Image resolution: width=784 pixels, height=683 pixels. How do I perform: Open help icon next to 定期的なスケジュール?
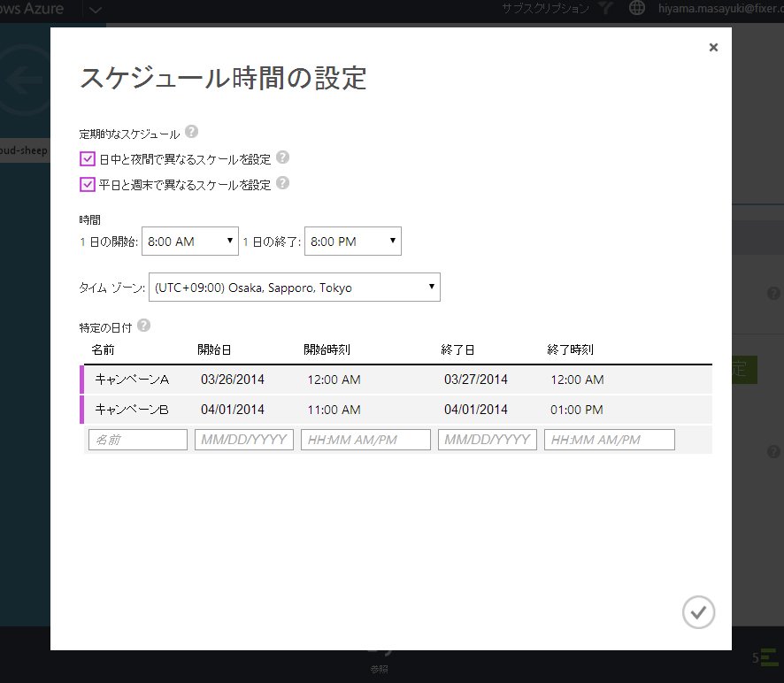(x=191, y=132)
